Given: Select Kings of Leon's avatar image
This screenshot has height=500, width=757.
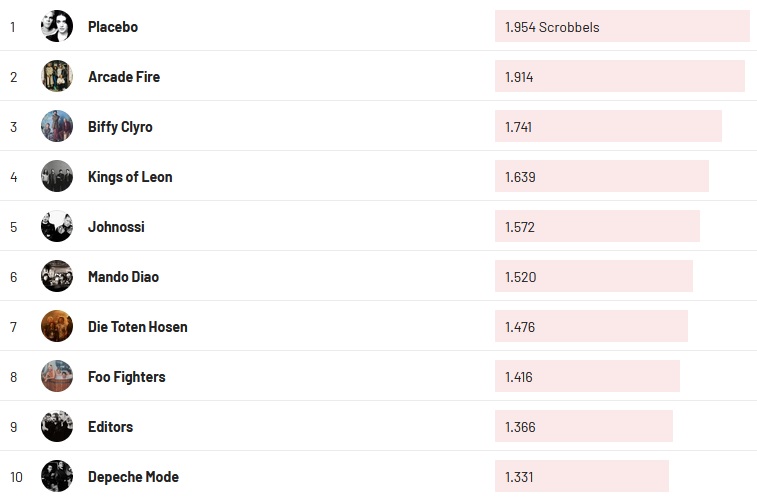Looking at the screenshot, I should click(57, 176).
